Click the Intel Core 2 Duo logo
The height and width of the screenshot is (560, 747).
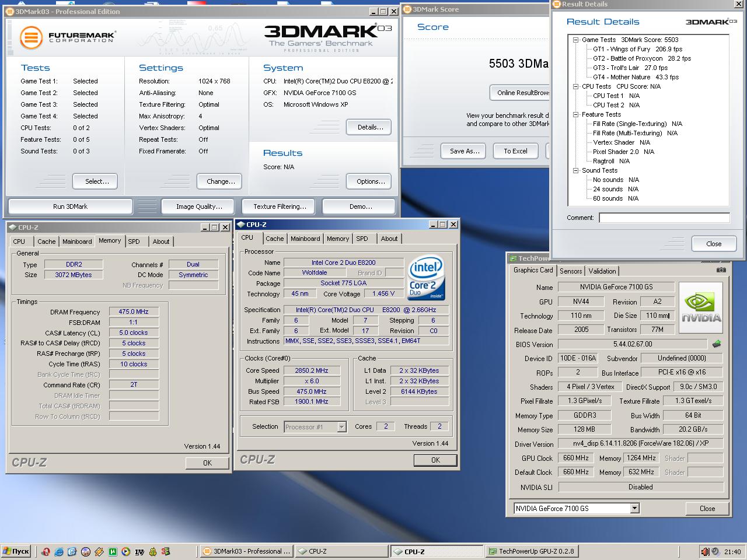point(425,276)
